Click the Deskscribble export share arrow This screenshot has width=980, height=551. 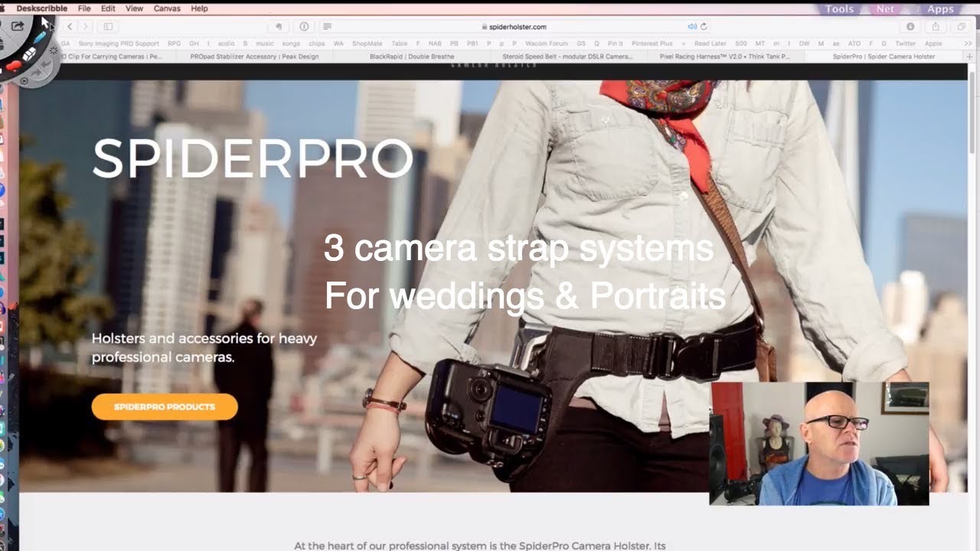click(x=17, y=26)
